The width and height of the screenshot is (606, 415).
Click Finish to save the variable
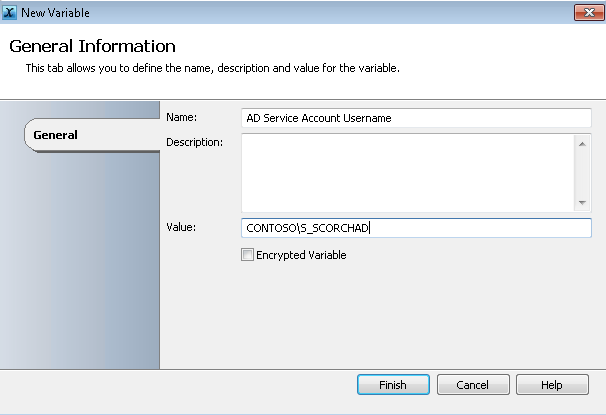pyautogui.click(x=393, y=385)
